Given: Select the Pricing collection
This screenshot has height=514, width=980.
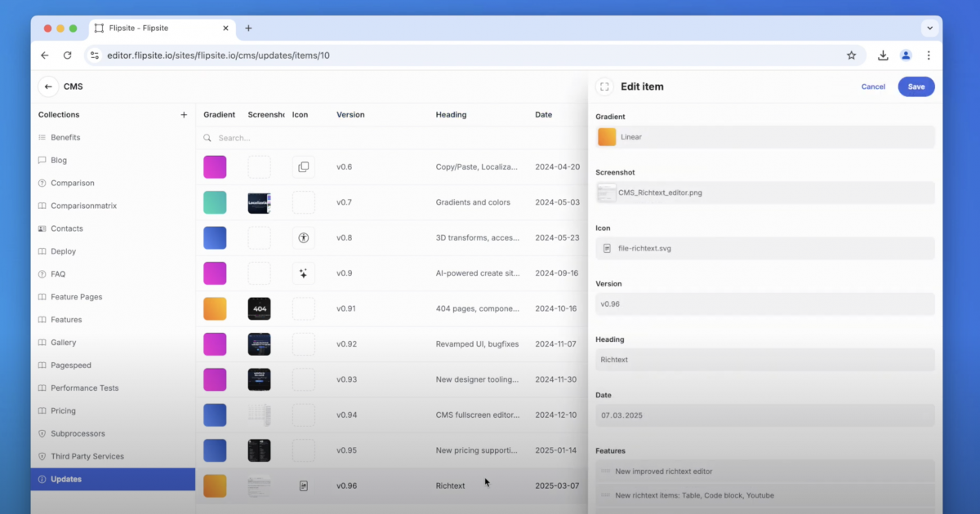Looking at the screenshot, I should (x=113, y=411).
